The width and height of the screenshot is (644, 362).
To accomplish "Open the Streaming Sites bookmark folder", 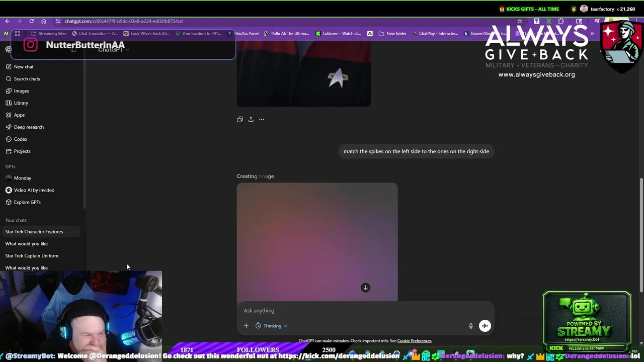I will (49, 34).
